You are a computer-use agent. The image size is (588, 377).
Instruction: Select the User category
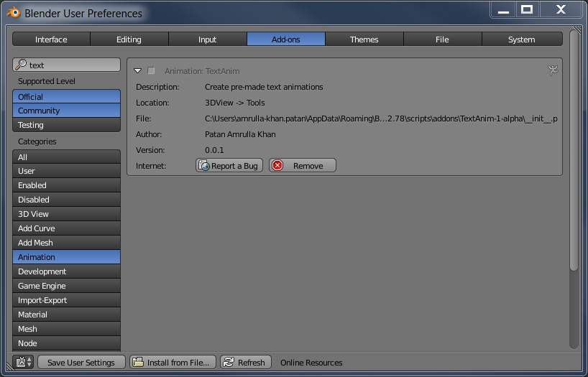click(66, 171)
